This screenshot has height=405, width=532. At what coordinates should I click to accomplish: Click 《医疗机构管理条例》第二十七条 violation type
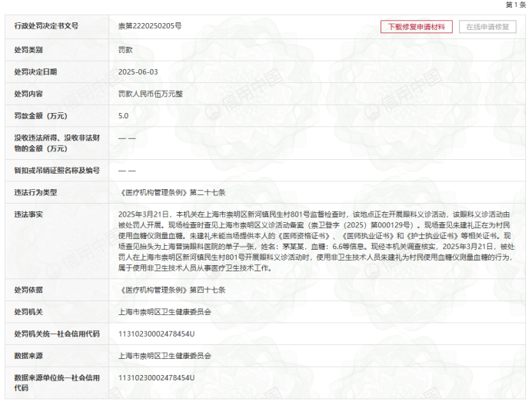coord(171,193)
